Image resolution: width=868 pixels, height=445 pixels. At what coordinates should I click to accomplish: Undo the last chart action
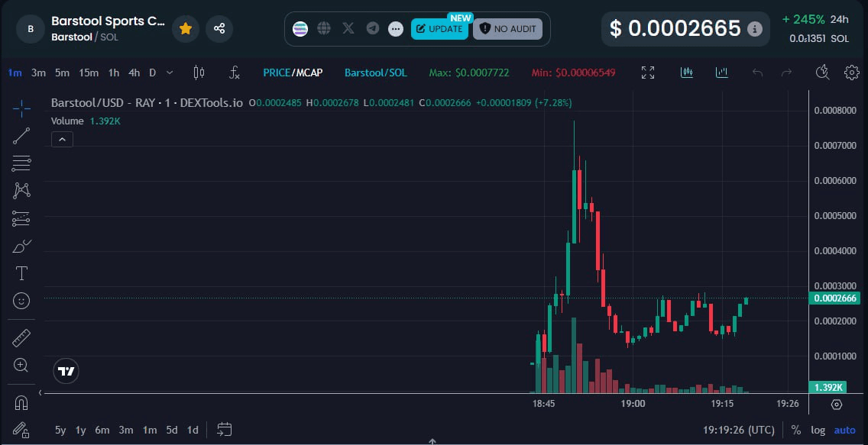pyautogui.click(x=757, y=73)
